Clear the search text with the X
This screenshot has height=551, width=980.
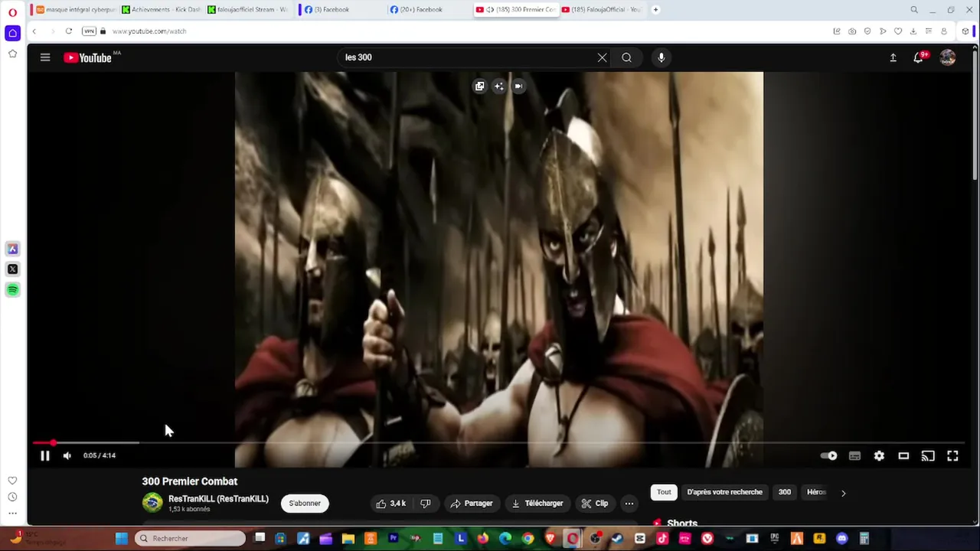(602, 57)
